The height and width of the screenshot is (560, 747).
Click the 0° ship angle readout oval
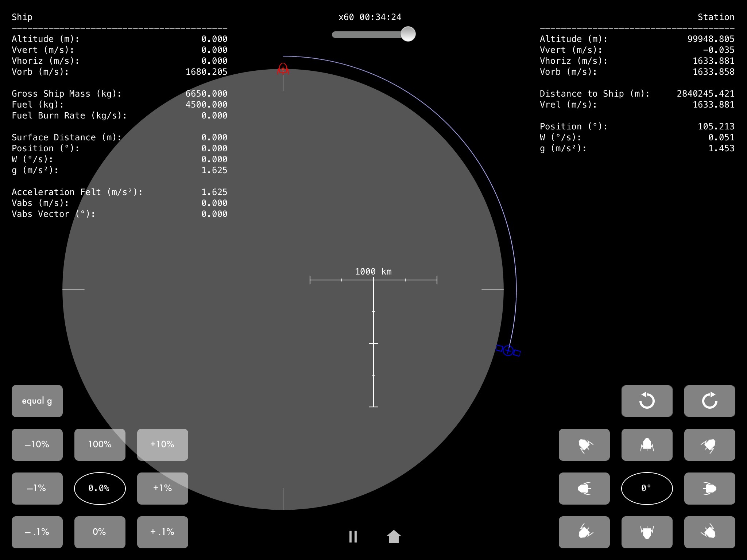pos(647,488)
